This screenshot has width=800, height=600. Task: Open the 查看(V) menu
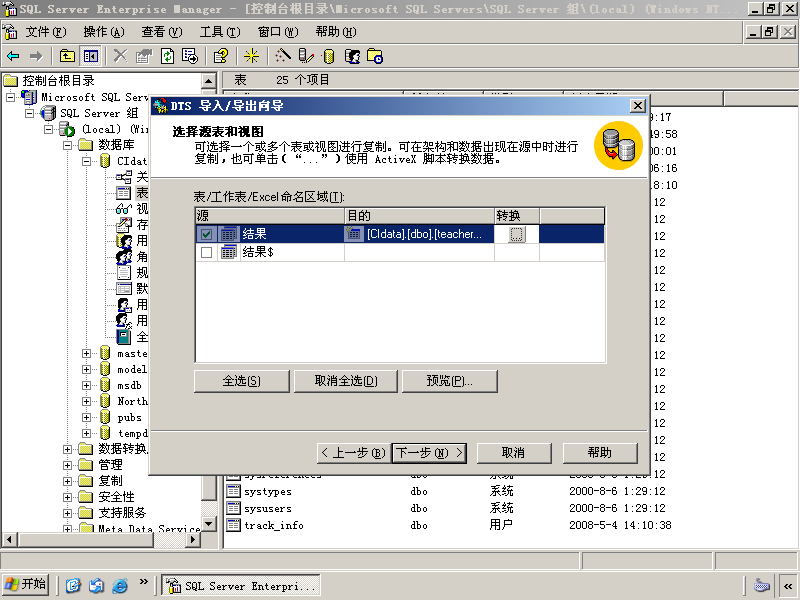162,32
